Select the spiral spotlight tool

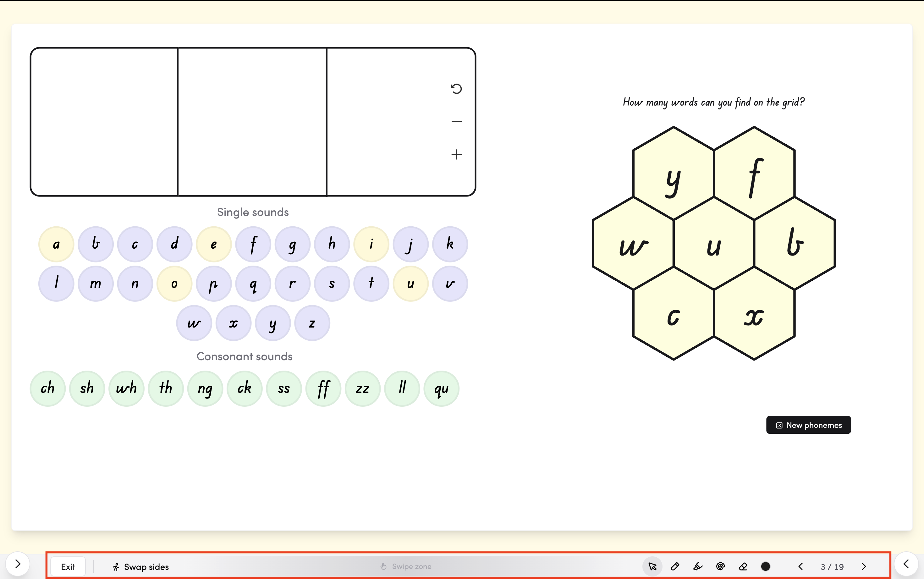pos(720,566)
